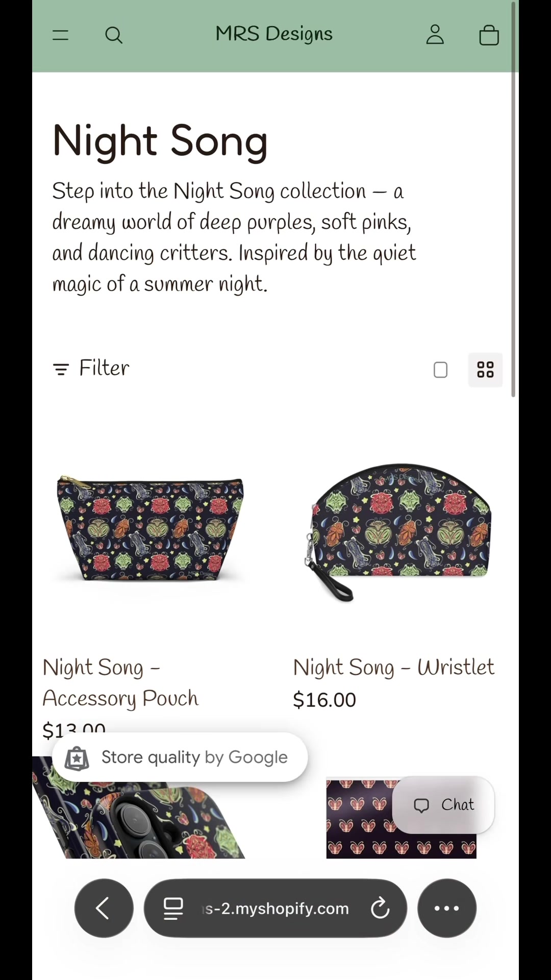The image size is (551, 980).
Task: Switch to single-column product view
Action: click(x=440, y=370)
